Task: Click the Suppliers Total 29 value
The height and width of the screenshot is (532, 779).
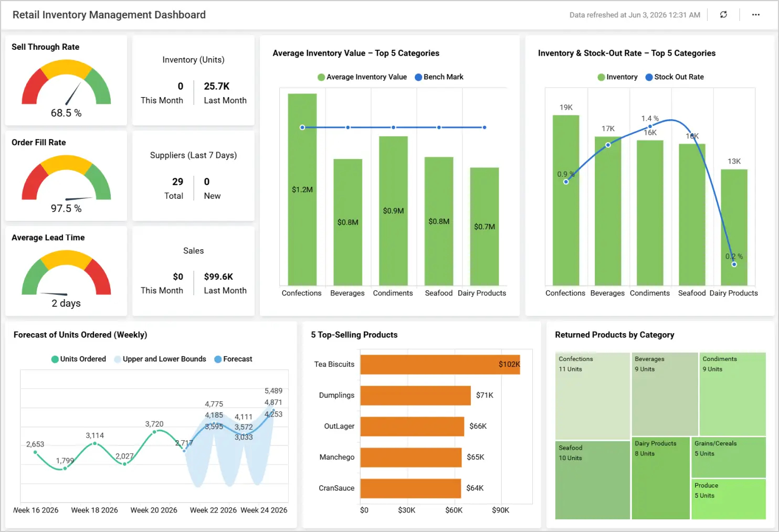Action: 178,182
